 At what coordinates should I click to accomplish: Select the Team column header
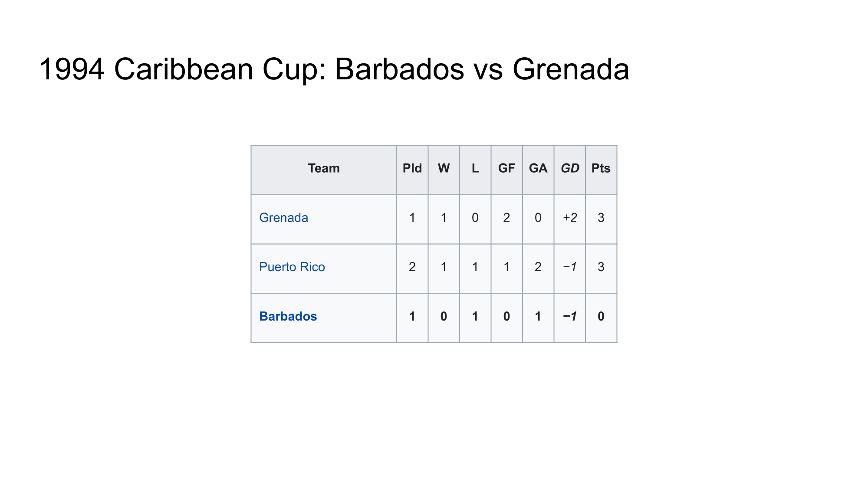tap(324, 168)
